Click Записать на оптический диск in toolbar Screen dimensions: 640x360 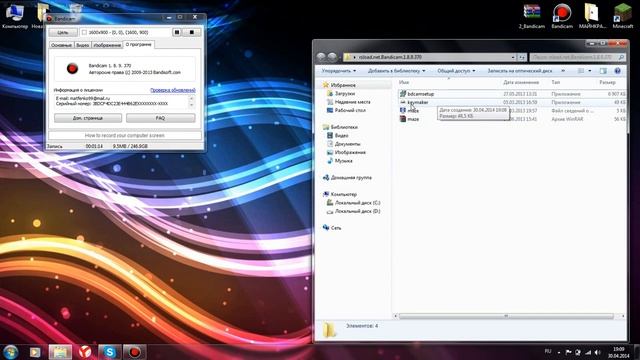pos(520,71)
